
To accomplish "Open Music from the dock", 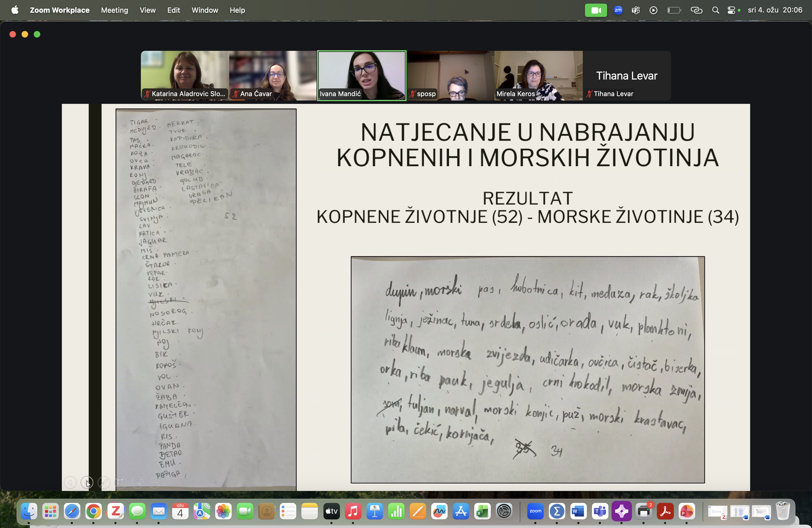I will click(353, 511).
